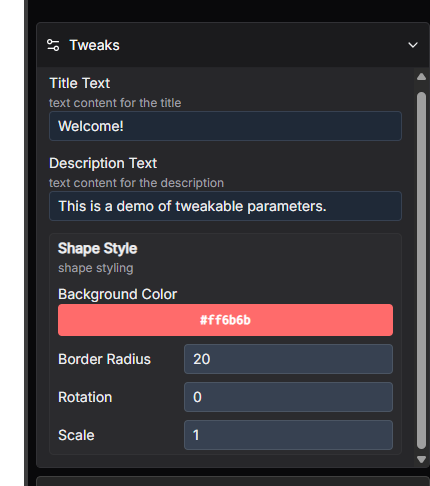The height and width of the screenshot is (486, 430).
Task: Click the 'Title Text' label
Action: (x=80, y=83)
